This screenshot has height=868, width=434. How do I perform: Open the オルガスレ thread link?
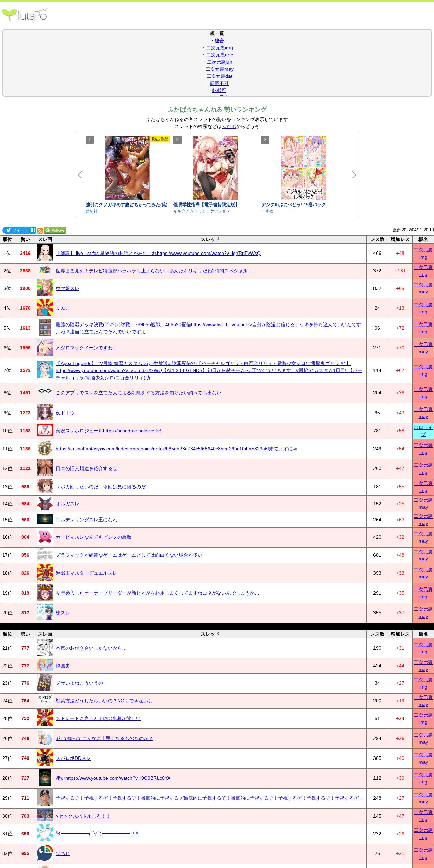coord(68,504)
